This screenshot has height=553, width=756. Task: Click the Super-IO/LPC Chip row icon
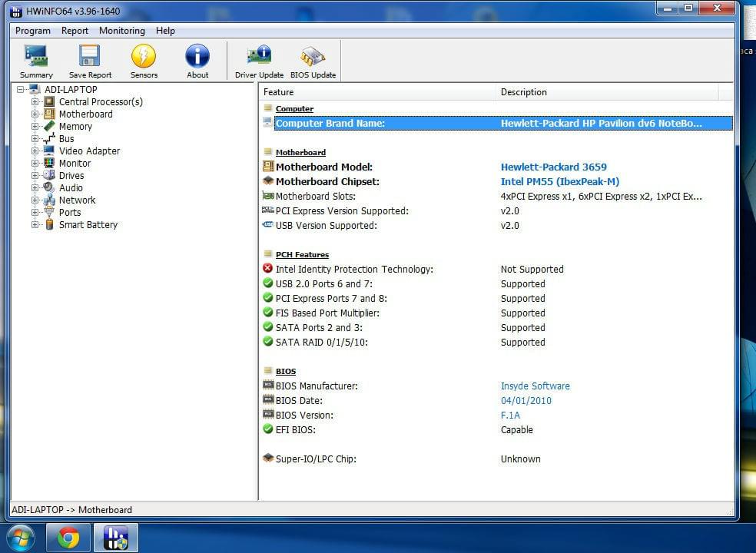click(x=268, y=458)
